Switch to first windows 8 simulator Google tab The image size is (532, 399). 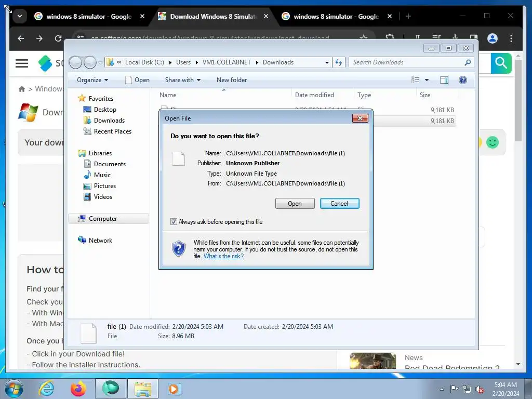point(89,16)
